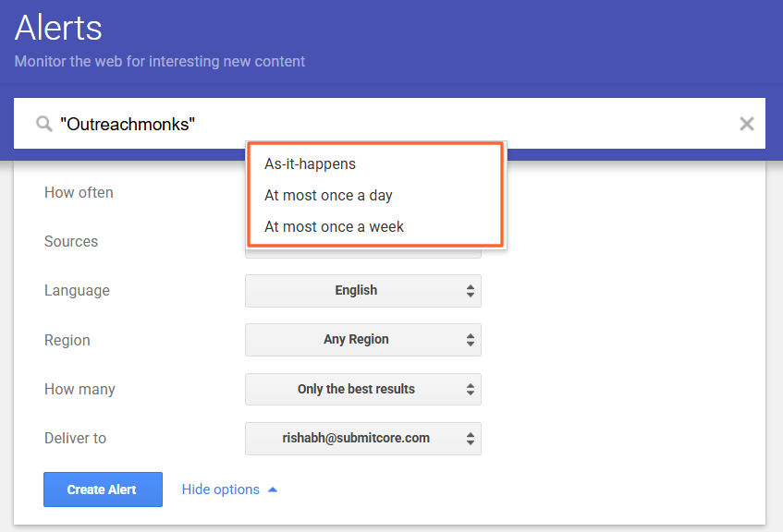Choose At most once a day
The width and height of the screenshot is (783, 532).
click(x=328, y=195)
